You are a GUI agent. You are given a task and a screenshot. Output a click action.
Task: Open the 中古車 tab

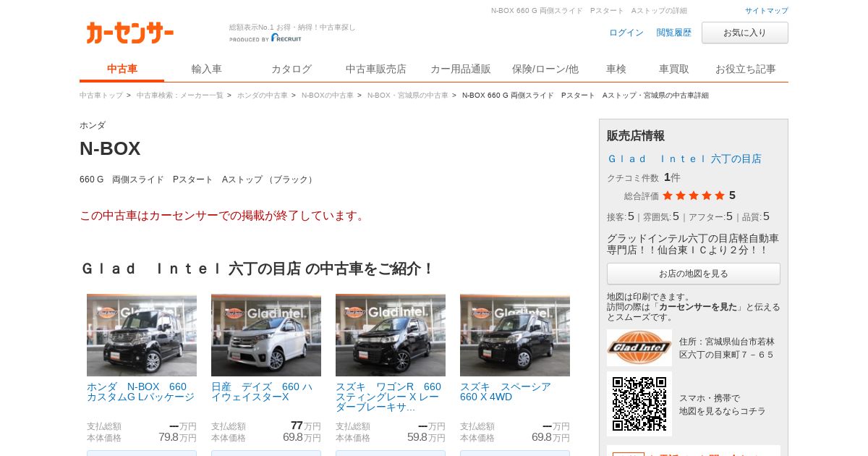[x=122, y=69]
